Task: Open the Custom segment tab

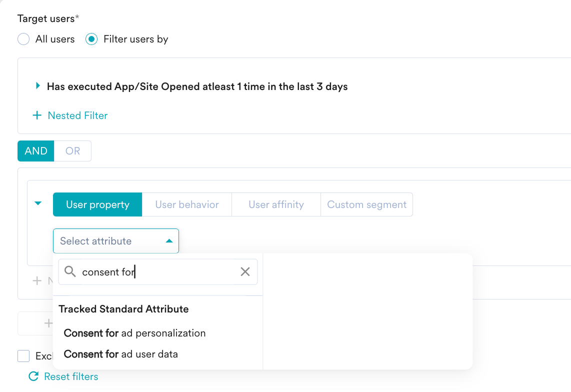Action: click(x=366, y=204)
